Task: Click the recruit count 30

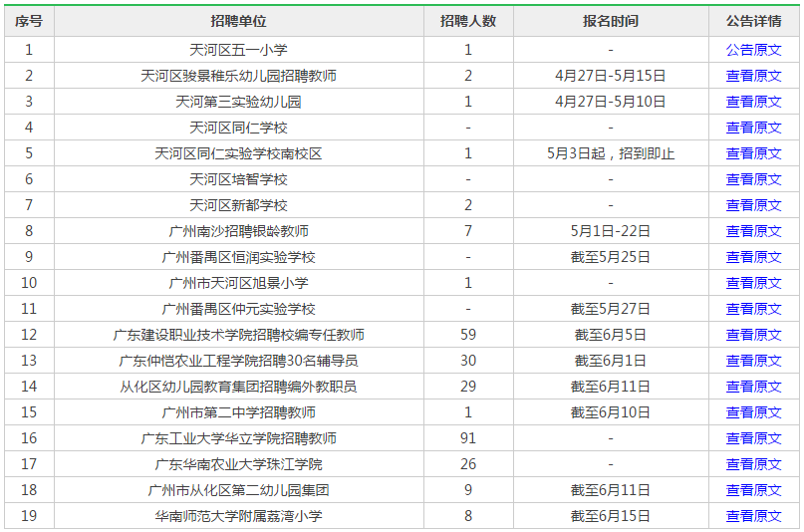Action: click(x=468, y=361)
